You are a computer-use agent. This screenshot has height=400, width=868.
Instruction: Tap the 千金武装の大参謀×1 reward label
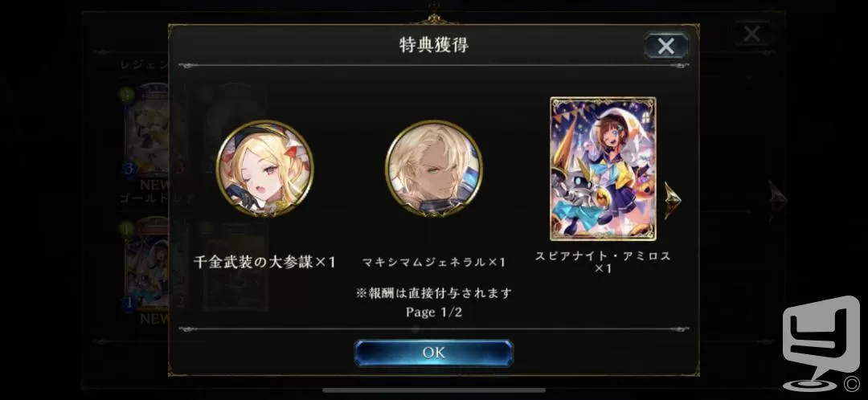[x=264, y=262]
